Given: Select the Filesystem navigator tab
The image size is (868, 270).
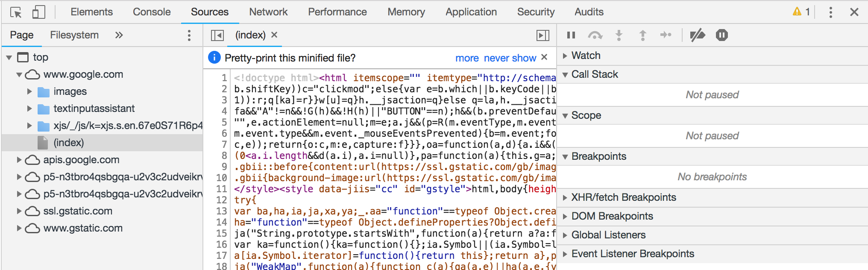Looking at the screenshot, I should 74,35.
